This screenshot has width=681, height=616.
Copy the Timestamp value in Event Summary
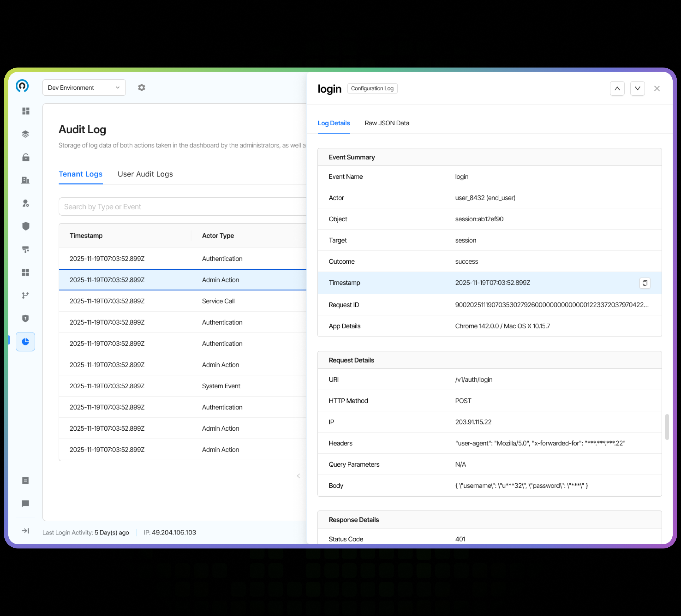[x=645, y=283]
